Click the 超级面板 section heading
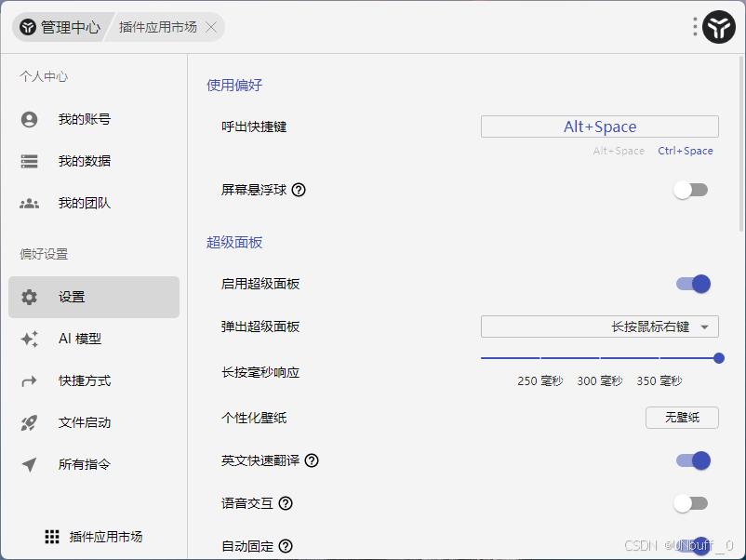Image resolution: width=746 pixels, height=560 pixels. coord(234,243)
